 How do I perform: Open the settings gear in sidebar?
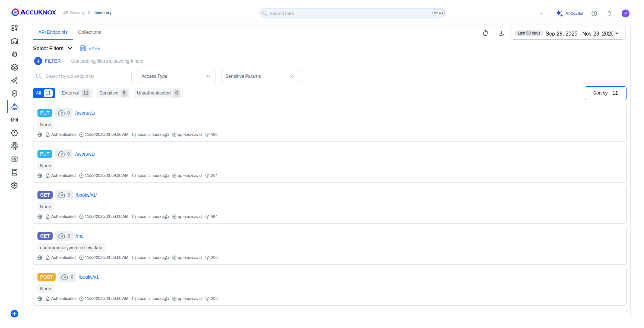tap(14, 186)
